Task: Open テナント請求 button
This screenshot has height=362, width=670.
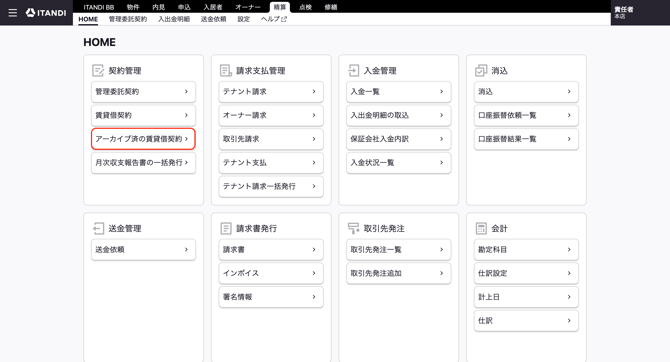Action: 271,91
